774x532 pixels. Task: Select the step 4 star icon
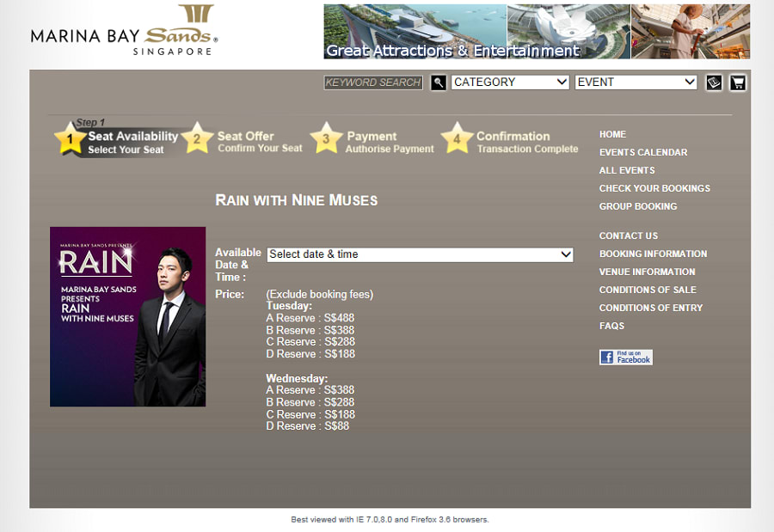click(x=457, y=138)
